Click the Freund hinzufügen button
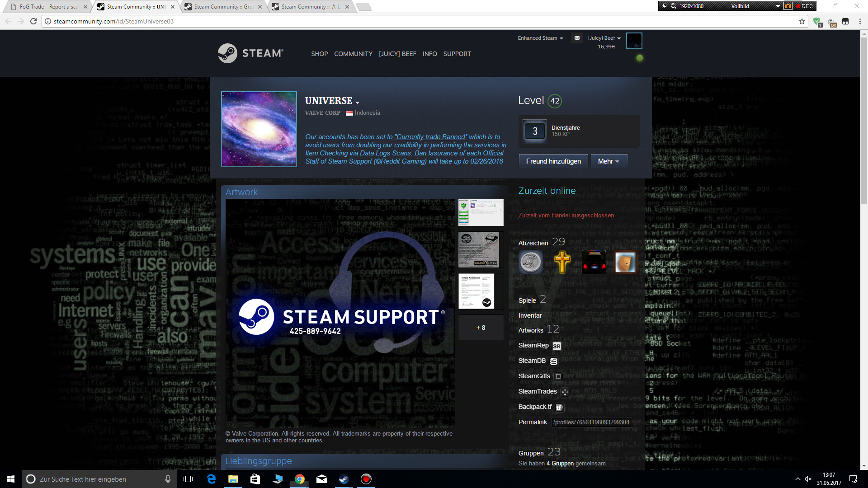The width and height of the screenshot is (868, 488). [x=553, y=161]
